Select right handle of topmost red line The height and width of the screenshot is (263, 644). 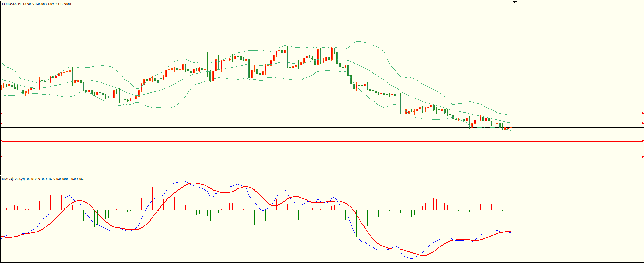(643, 113)
